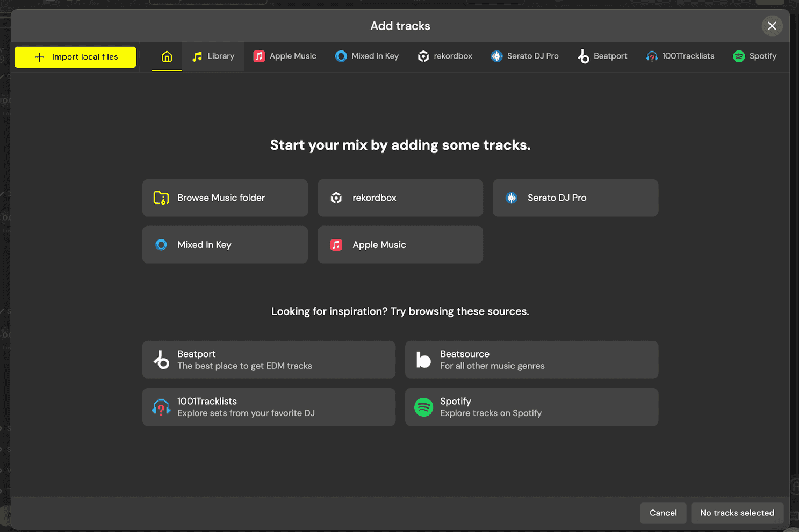
Task: Click the Spotify tab green icon
Action: pos(739,56)
